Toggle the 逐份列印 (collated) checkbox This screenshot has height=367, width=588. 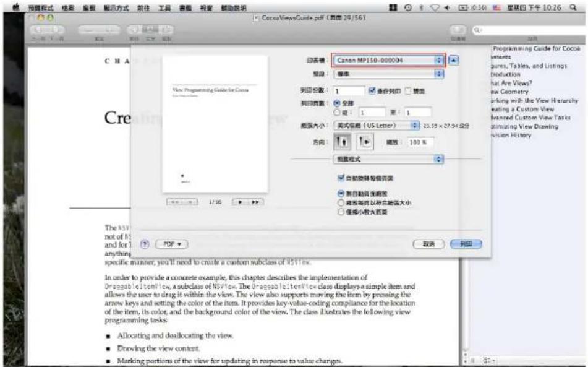[372, 91]
